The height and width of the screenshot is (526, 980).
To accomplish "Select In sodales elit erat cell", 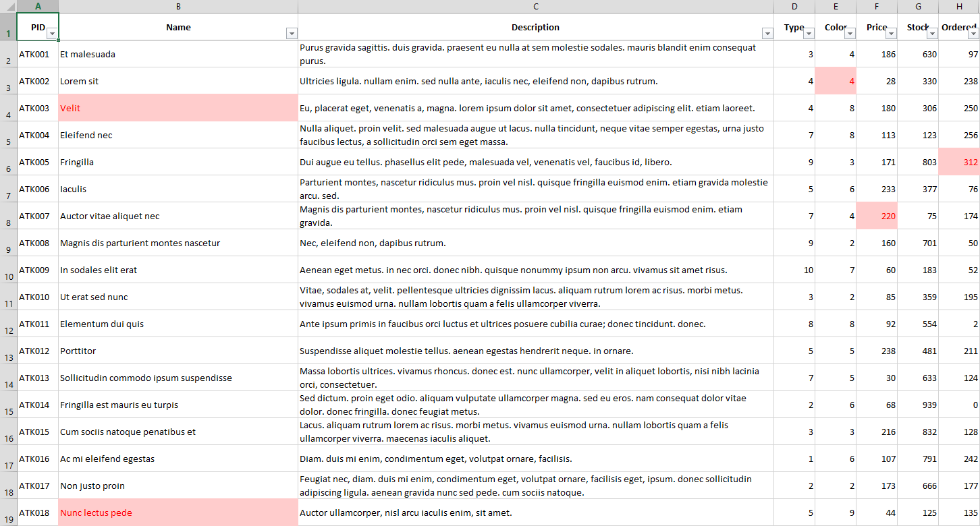I will click(x=178, y=270).
